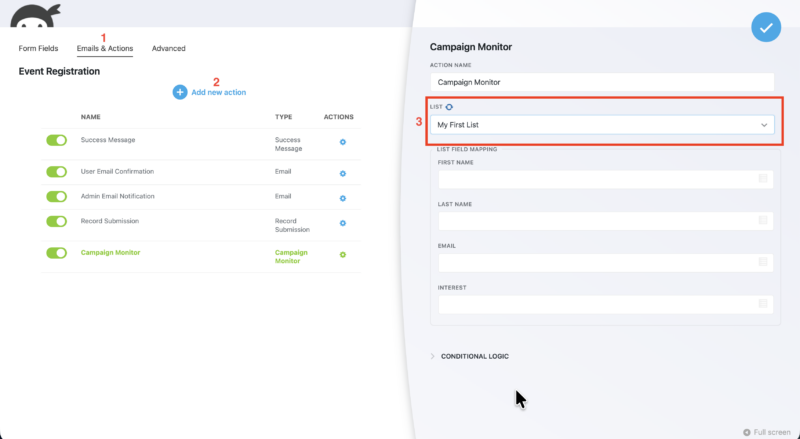Click the Full screen icon

tap(746, 432)
